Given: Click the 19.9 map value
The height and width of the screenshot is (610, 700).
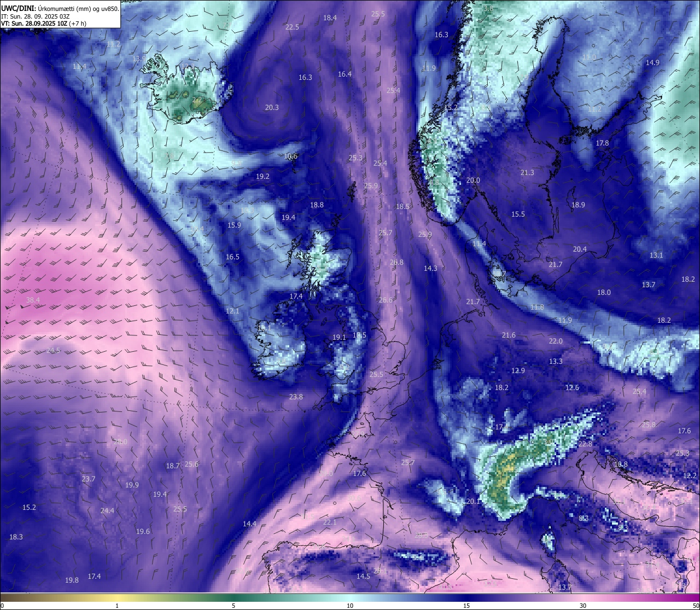Looking at the screenshot, I should (x=132, y=485).
